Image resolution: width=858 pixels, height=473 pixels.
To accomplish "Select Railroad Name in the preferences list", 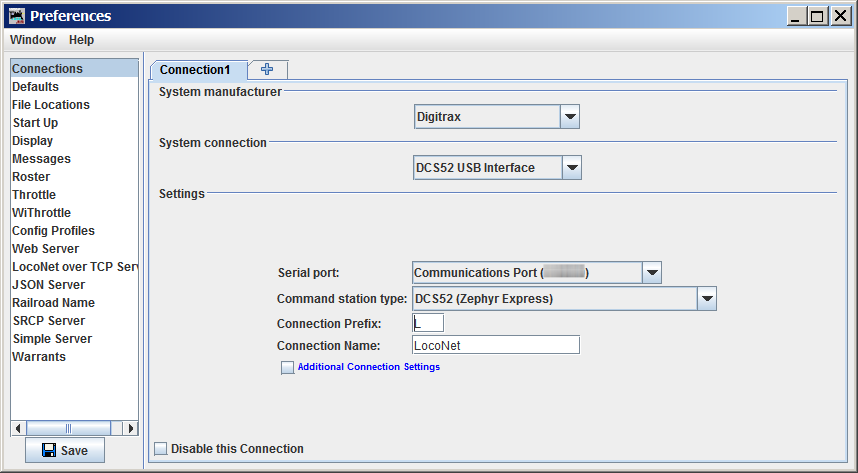I will coord(74,303).
